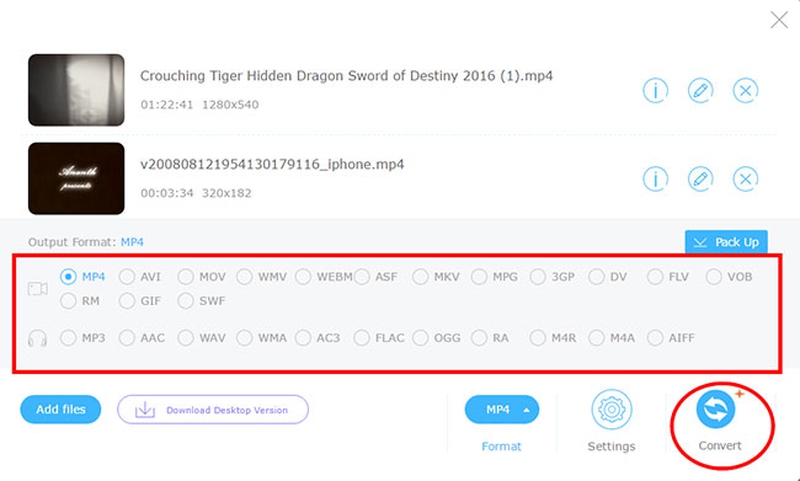Image resolution: width=800 pixels, height=481 pixels.
Task: Choose SWF output format
Action: tap(186, 301)
